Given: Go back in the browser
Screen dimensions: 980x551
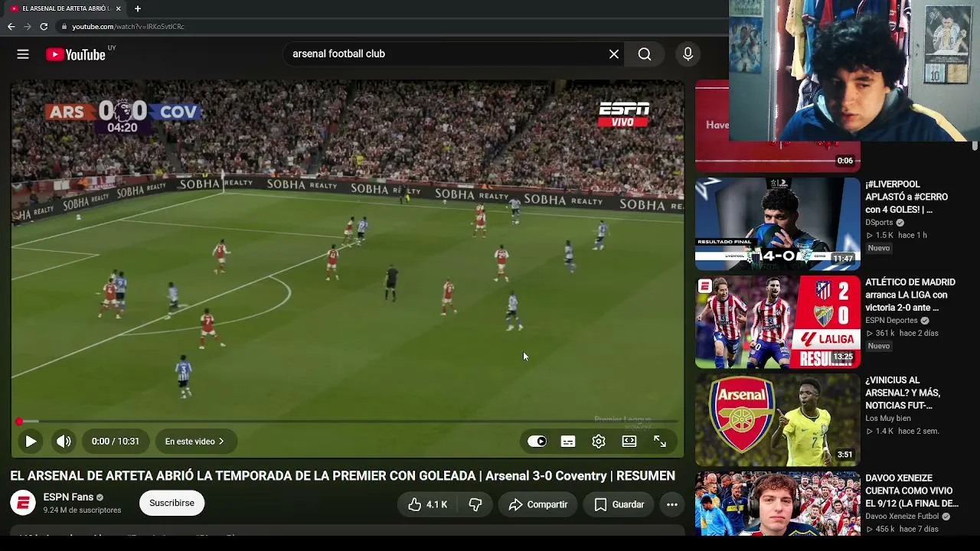Looking at the screenshot, I should 11,27.
